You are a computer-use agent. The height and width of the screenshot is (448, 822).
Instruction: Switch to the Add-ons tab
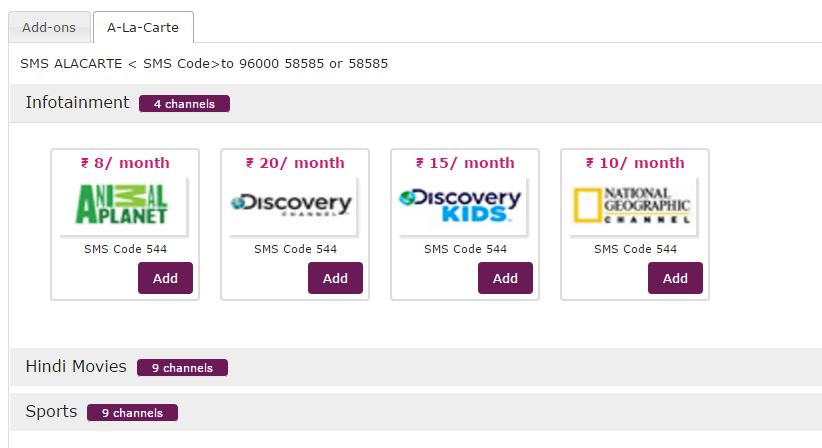point(49,27)
